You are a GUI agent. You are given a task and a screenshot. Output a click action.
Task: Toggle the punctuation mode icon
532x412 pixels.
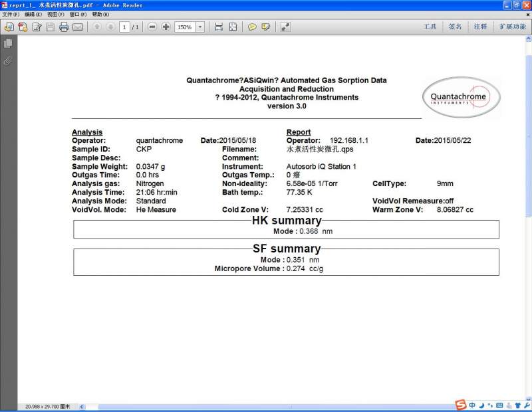pos(490,405)
